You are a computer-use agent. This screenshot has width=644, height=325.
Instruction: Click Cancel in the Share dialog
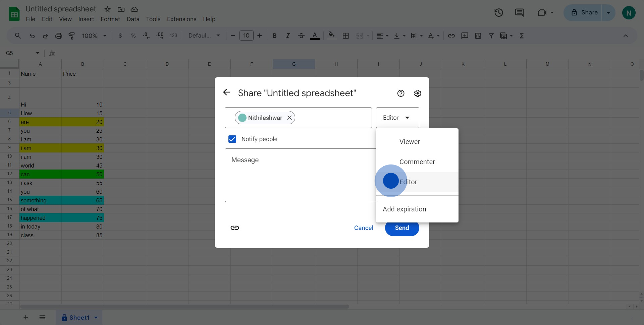pos(363,228)
